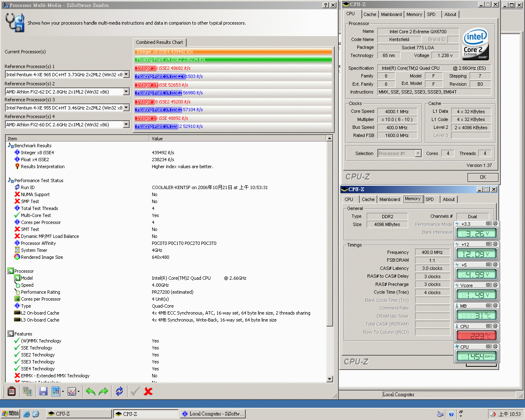Go back with the green left arrow

[x=90, y=391]
